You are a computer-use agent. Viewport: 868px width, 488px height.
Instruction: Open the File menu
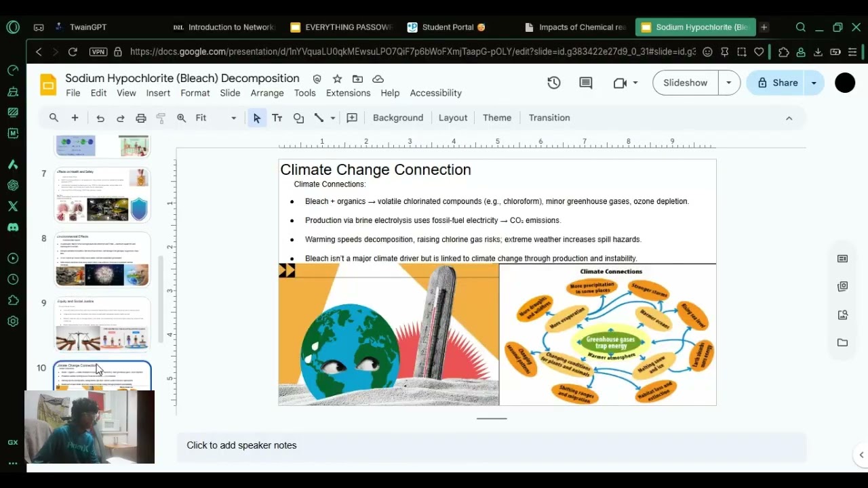tap(73, 93)
